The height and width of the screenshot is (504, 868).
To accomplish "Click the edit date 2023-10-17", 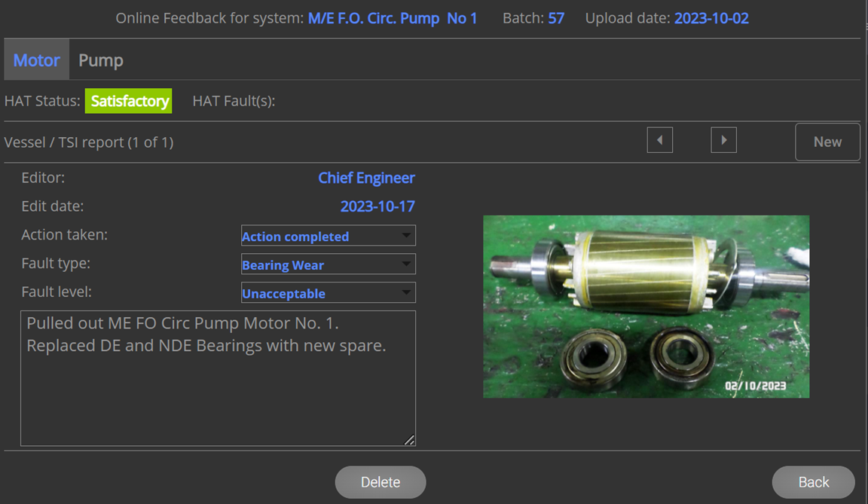I will pos(377,206).
